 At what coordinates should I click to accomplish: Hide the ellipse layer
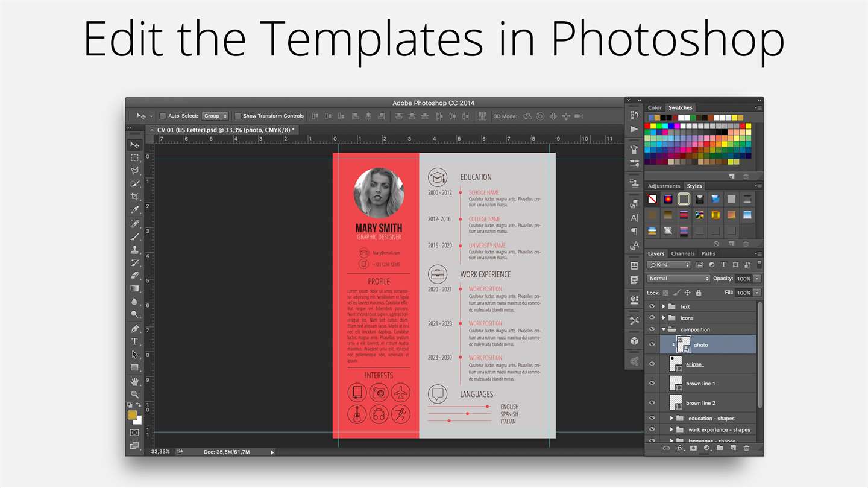coord(652,364)
